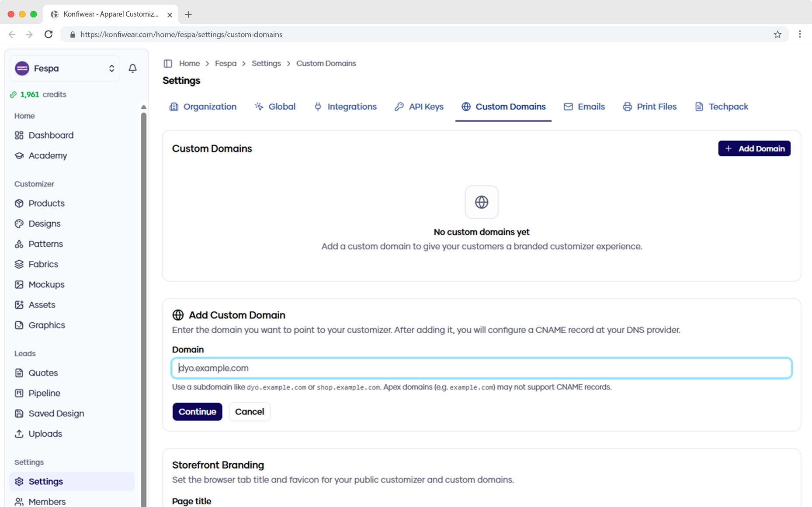
Task: Open a new browser tab
Action: (x=188, y=14)
